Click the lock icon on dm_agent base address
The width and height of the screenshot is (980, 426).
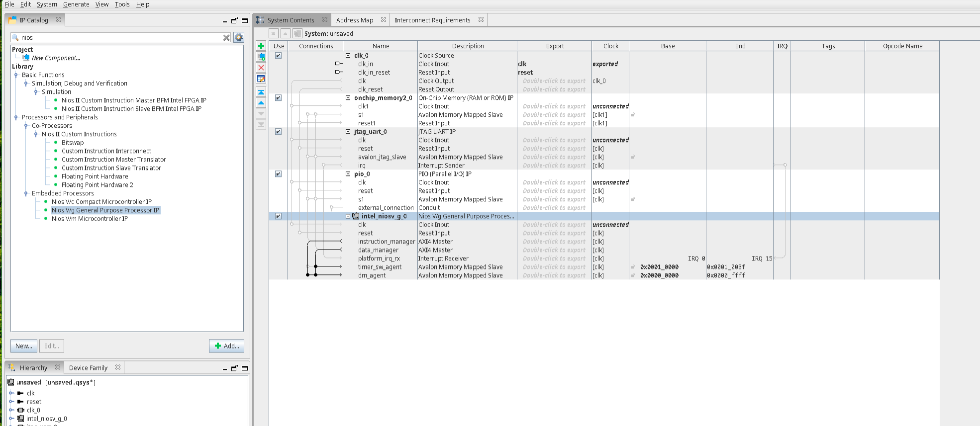pyautogui.click(x=633, y=275)
